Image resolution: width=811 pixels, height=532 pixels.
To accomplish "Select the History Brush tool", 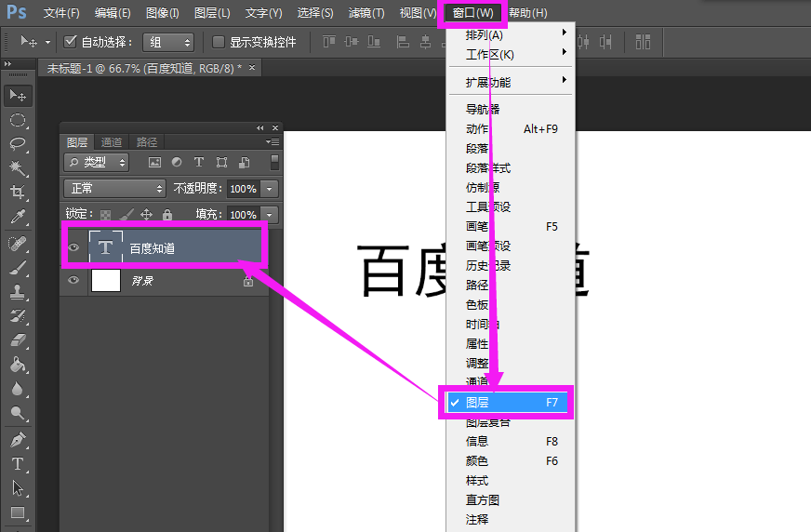I will (x=18, y=316).
